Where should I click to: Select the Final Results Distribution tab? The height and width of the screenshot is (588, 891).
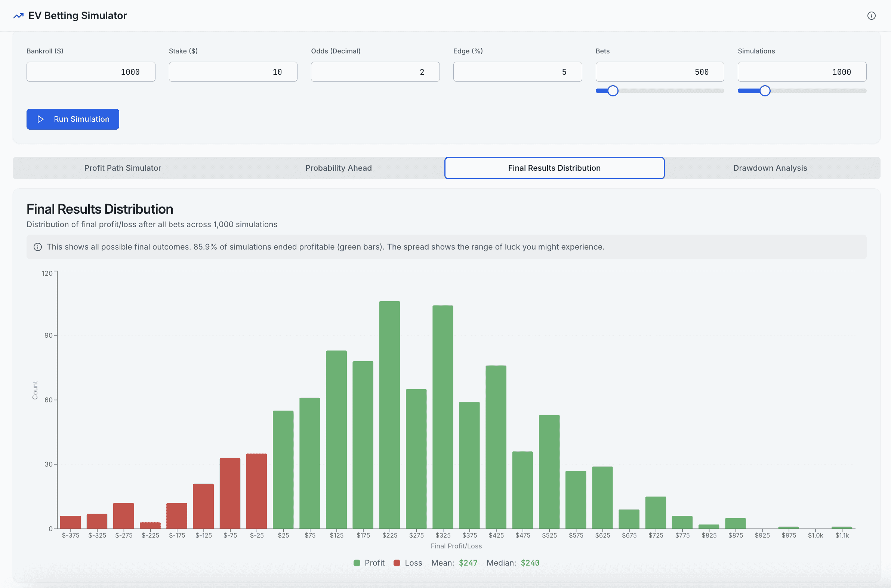tap(554, 168)
